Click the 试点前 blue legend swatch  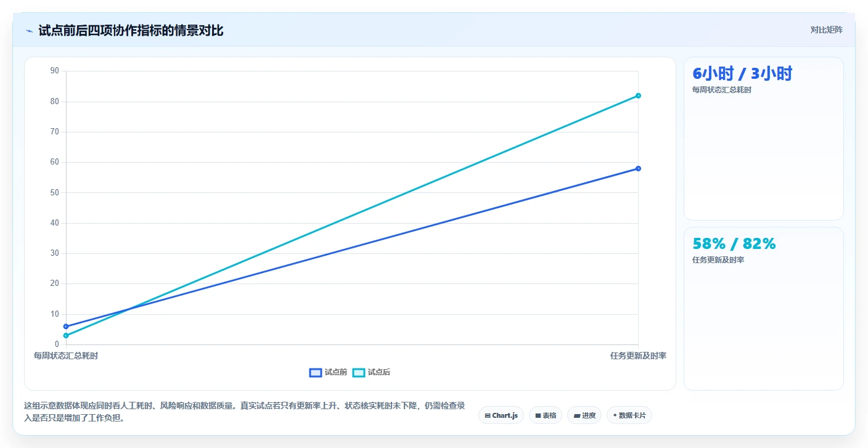pos(316,372)
